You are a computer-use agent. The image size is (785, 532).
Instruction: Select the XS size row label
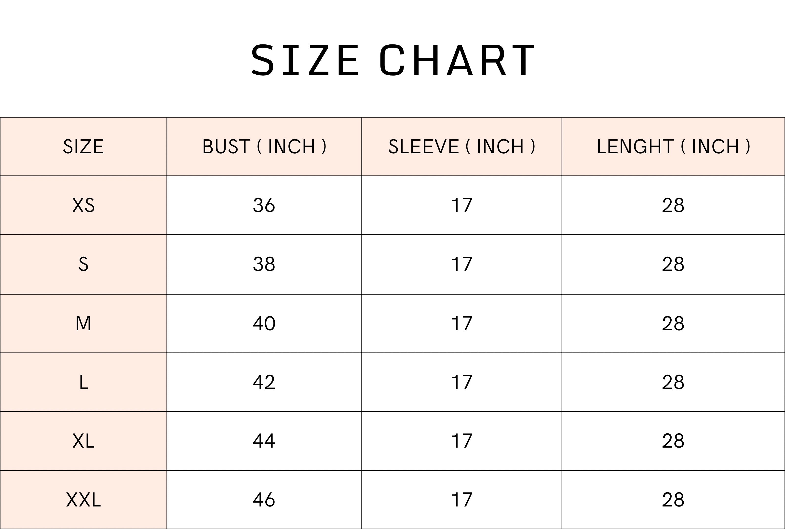(x=83, y=205)
